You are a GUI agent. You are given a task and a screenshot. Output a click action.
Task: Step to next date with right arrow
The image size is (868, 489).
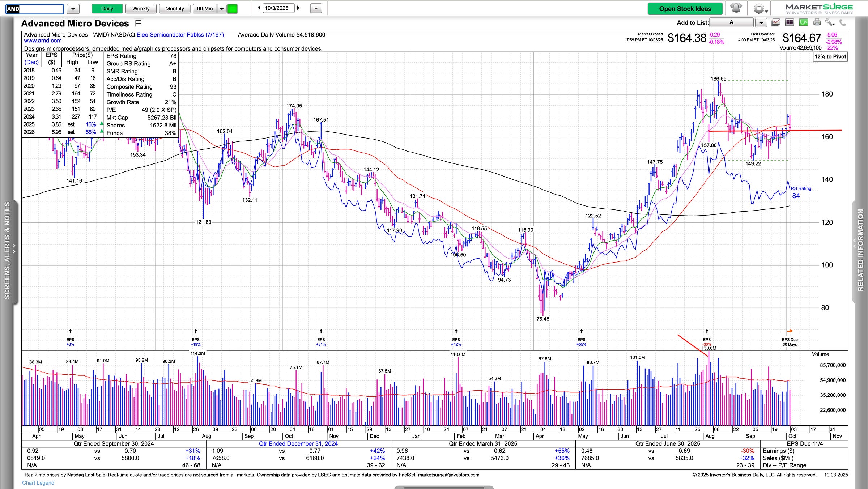pos(298,8)
